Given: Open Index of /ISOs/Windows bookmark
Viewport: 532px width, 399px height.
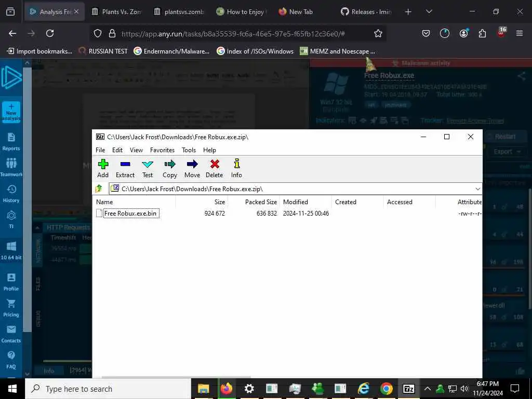Looking at the screenshot, I should pos(255,51).
